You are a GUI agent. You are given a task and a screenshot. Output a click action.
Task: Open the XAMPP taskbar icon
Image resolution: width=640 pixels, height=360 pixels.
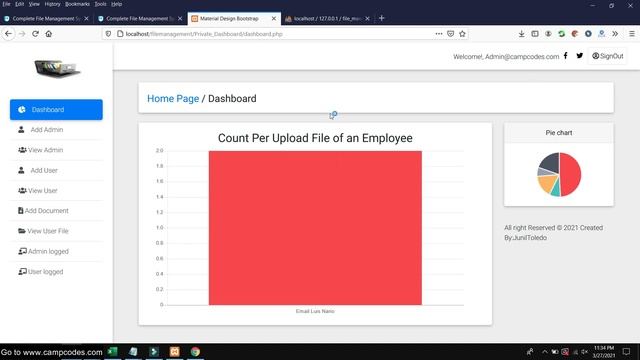(x=175, y=351)
